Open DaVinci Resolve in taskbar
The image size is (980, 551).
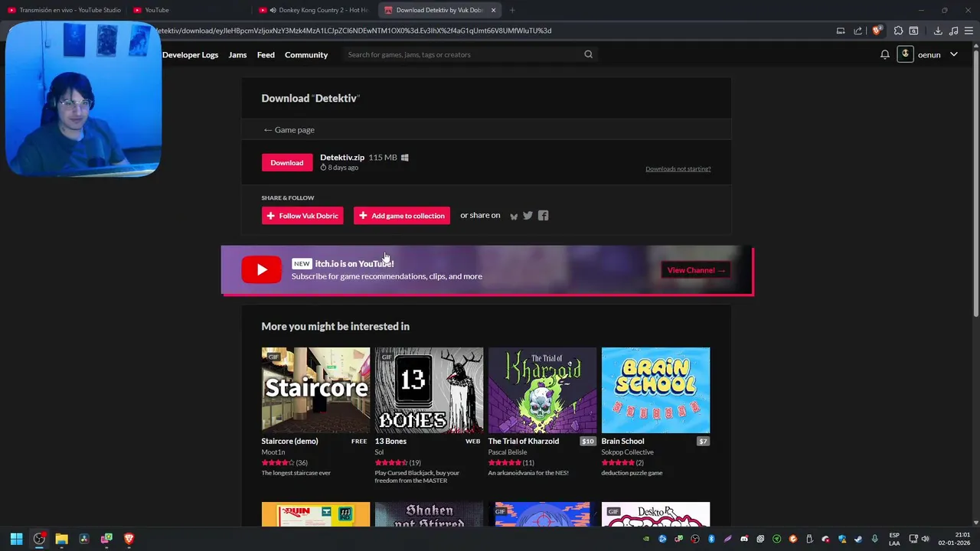84,539
